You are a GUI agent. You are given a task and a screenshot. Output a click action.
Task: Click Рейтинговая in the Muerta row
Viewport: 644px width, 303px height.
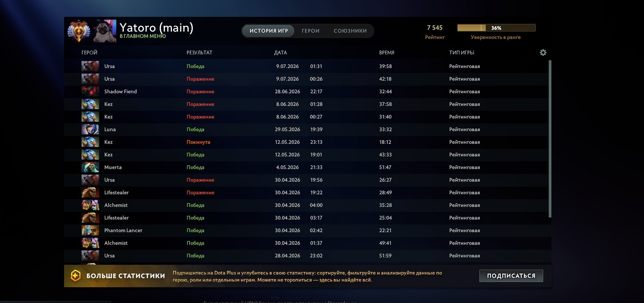[x=464, y=167]
